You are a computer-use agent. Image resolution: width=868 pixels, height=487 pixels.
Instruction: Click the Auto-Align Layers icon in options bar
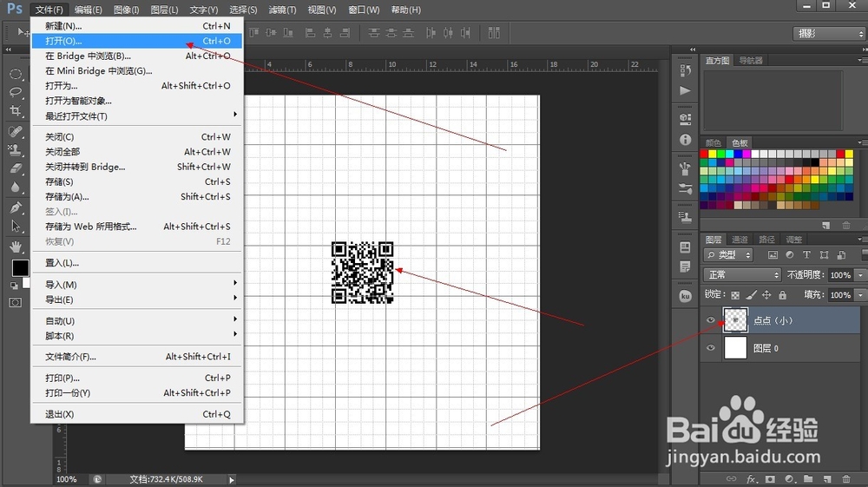(x=495, y=33)
